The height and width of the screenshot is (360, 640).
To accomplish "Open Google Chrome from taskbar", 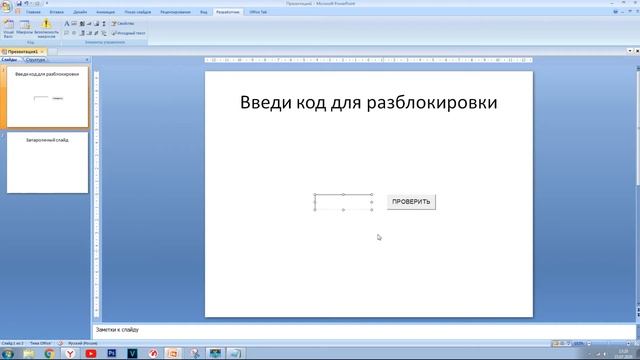I will 50,353.
